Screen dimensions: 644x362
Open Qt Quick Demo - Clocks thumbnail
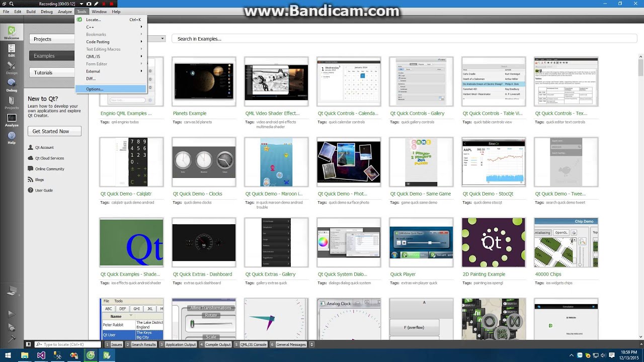tap(204, 162)
